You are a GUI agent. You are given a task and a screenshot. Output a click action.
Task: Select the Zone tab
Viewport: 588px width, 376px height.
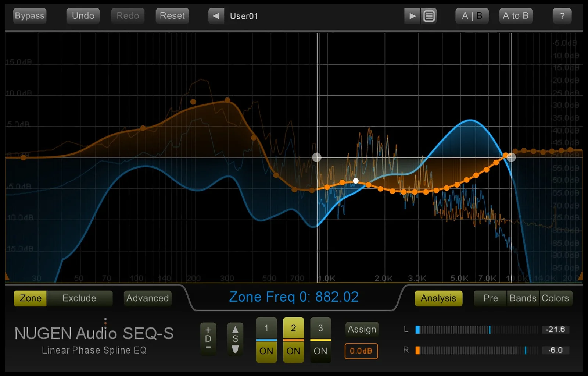pyautogui.click(x=30, y=298)
